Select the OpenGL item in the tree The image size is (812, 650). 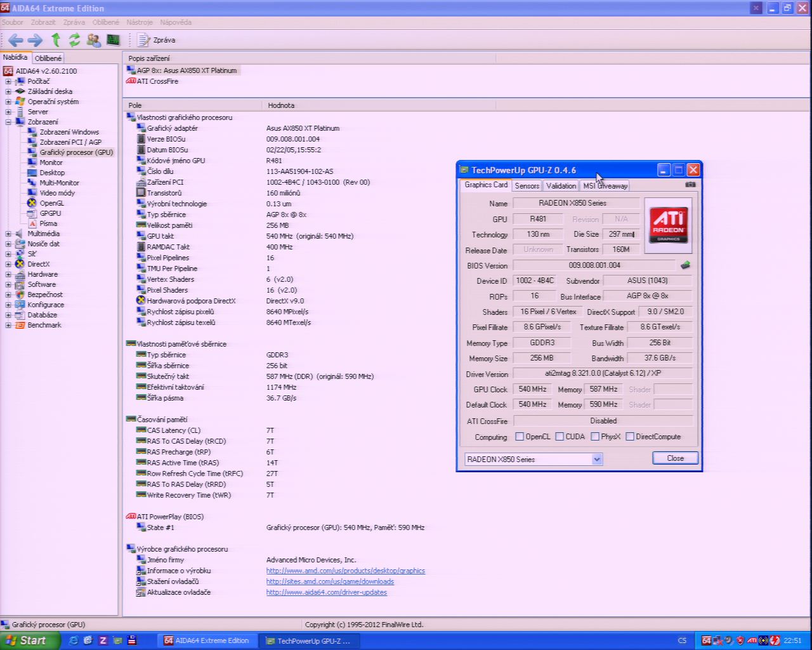tap(51, 203)
